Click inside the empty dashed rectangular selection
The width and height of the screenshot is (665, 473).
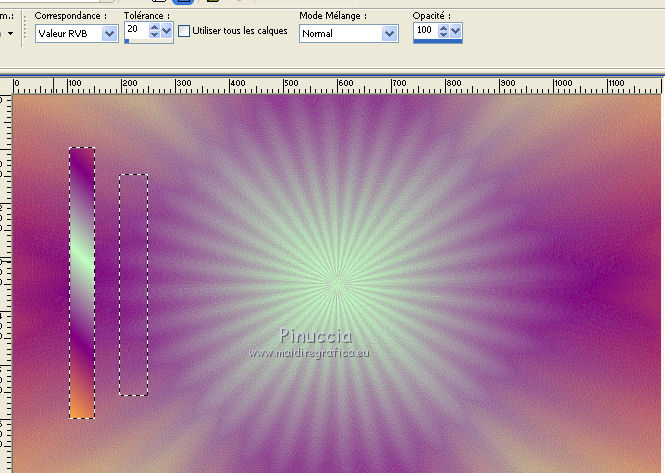pos(134,285)
